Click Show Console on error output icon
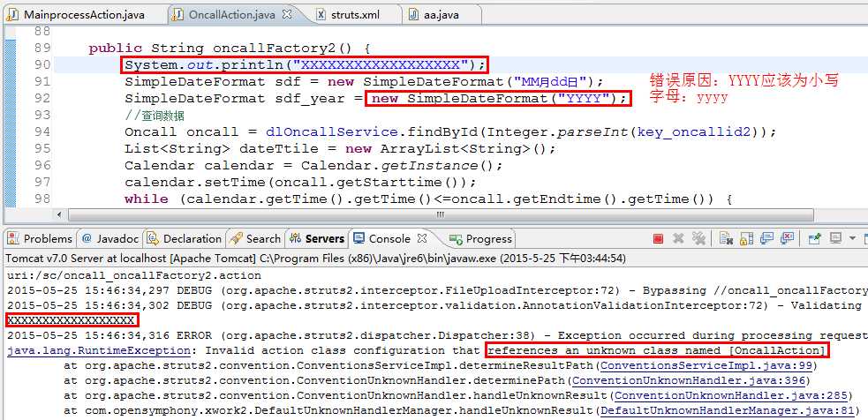The image size is (868, 420). click(x=787, y=238)
